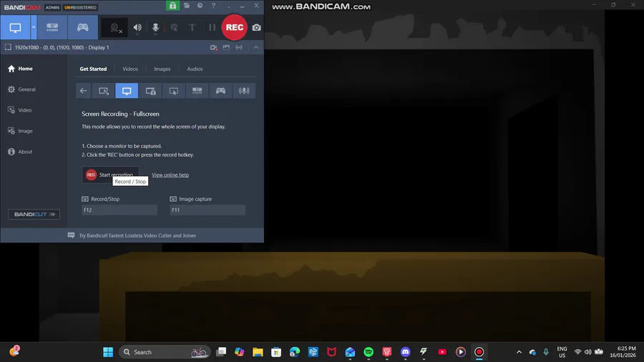644x362 pixels.
Task: Take a screenshot with the camera icon
Action: pos(257,27)
